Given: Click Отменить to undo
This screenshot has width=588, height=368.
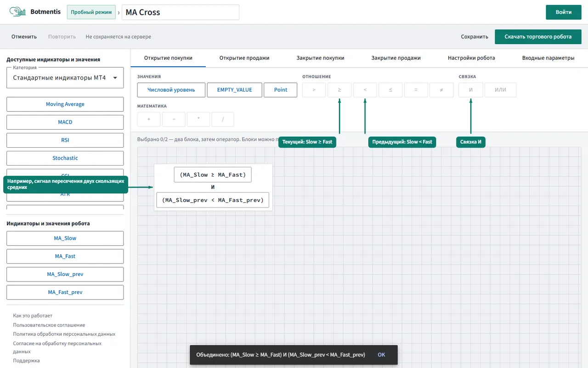Looking at the screenshot, I should click(x=24, y=37).
